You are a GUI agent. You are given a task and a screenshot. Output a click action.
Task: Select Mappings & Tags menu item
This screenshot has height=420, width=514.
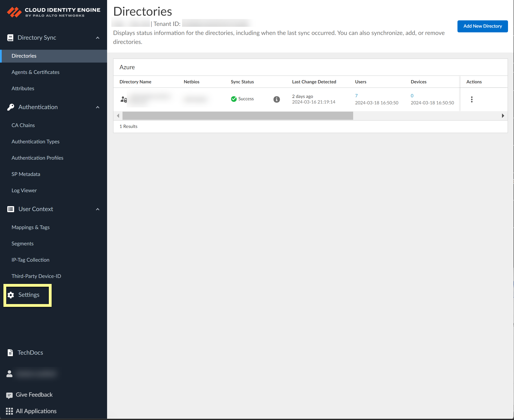pos(30,227)
